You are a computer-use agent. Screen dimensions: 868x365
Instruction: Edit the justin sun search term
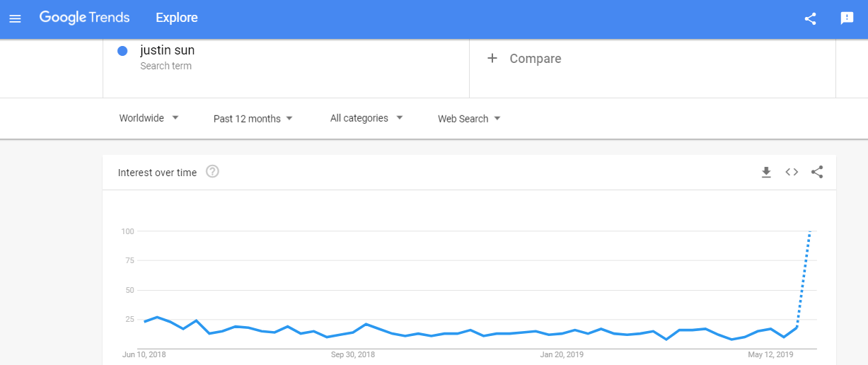[x=167, y=50]
